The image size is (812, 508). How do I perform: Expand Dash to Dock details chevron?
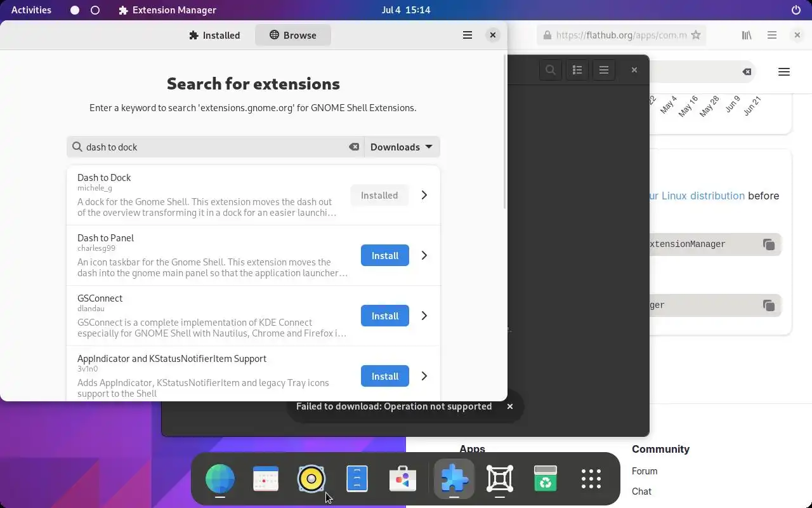pyautogui.click(x=424, y=195)
